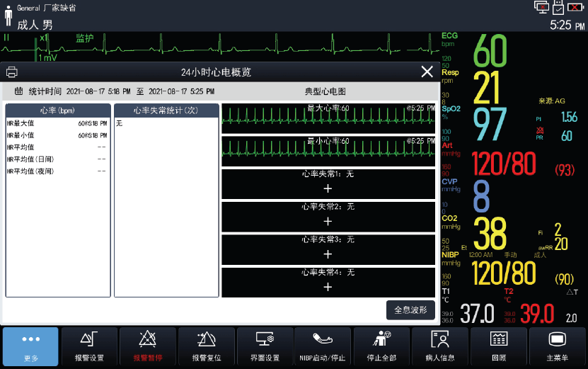
Task: Open 报警设置 alarm settings
Action: point(89,347)
